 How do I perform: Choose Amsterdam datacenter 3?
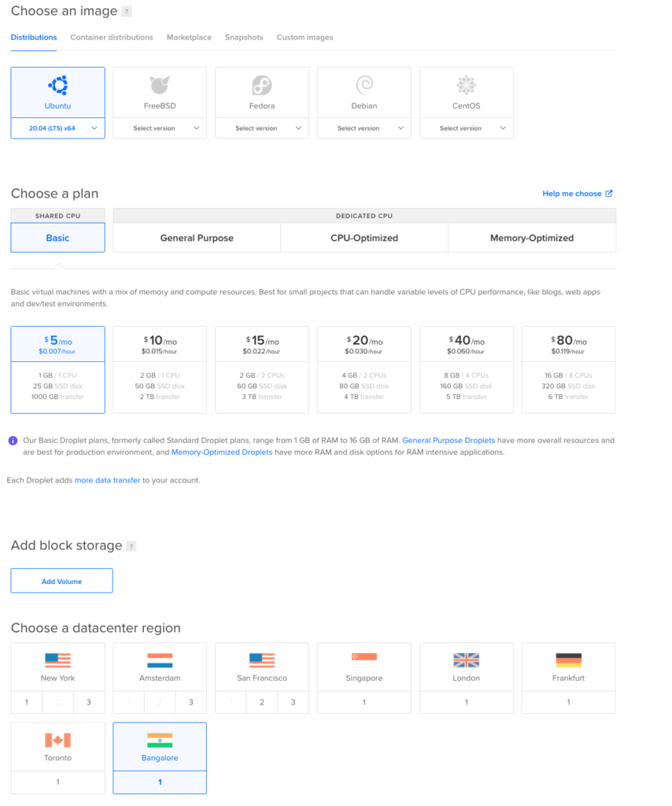[x=191, y=702]
